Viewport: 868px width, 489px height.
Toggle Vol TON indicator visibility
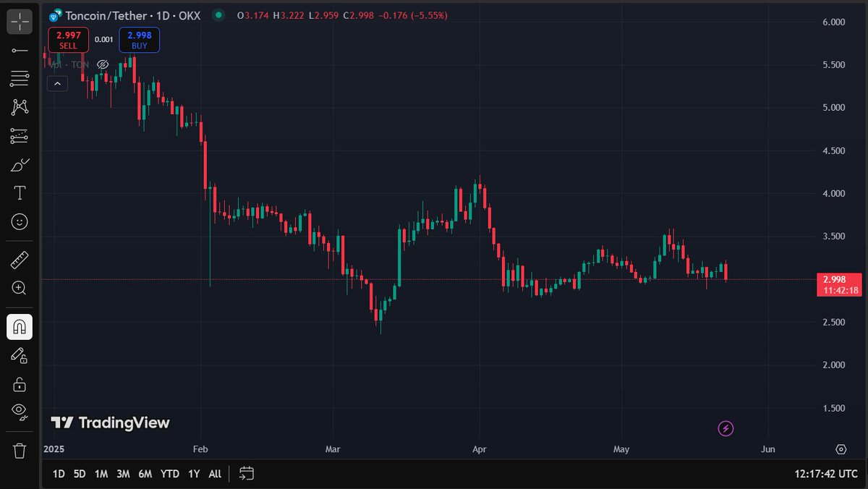[x=103, y=64]
